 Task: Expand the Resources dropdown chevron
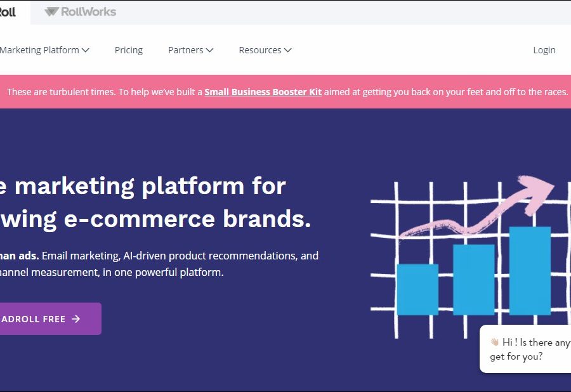tap(287, 50)
